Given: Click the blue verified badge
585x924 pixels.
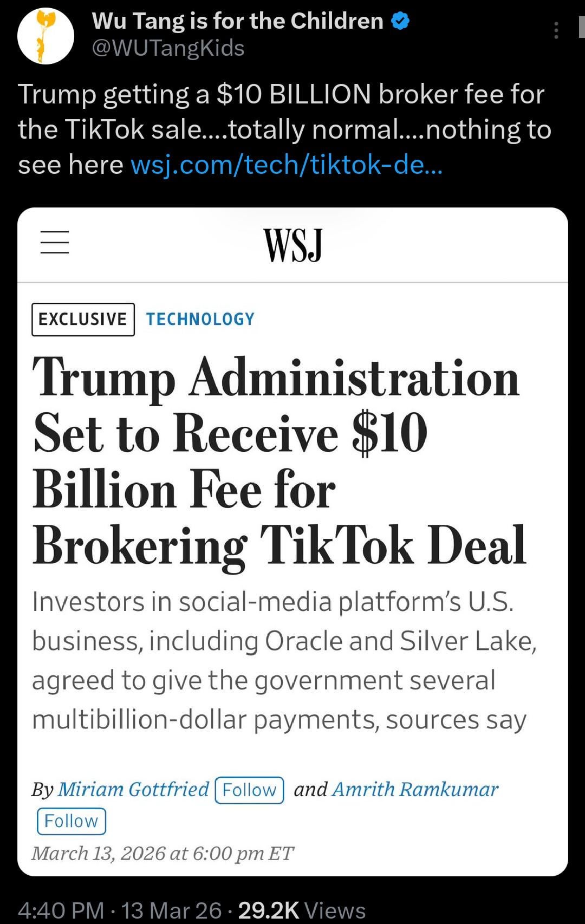Looking at the screenshot, I should tap(400, 21).
